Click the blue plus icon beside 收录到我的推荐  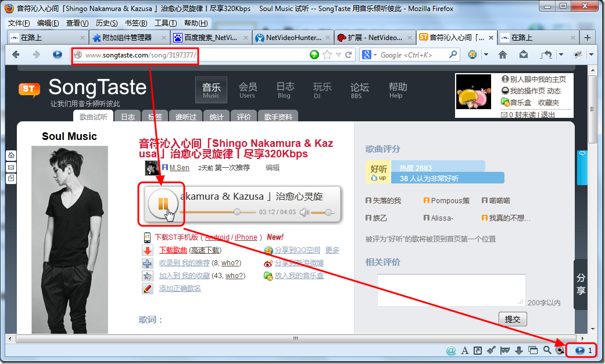(148, 263)
